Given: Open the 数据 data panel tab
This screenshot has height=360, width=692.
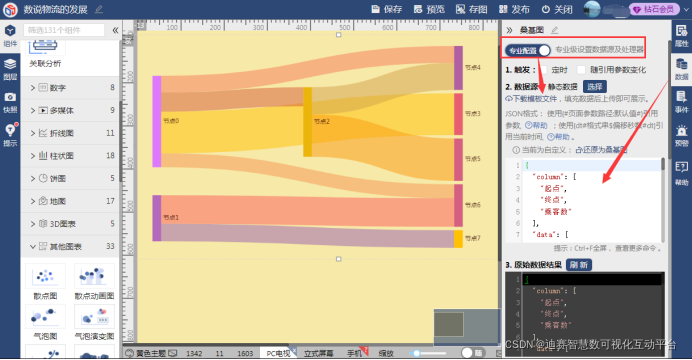Looking at the screenshot, I should 681,69.
